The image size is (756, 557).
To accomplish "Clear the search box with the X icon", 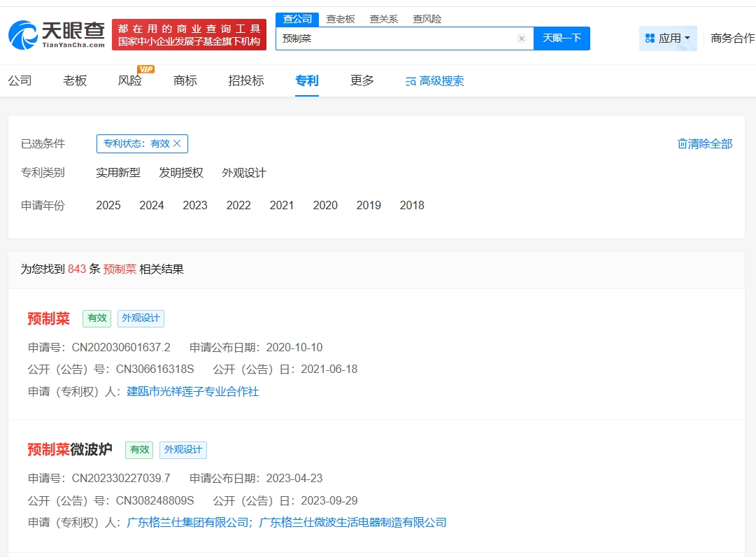I will tap(521, 38).
